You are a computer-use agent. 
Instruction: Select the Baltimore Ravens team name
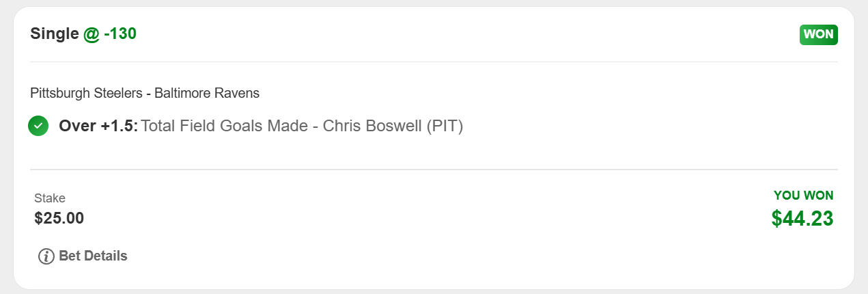coord(207,93)
